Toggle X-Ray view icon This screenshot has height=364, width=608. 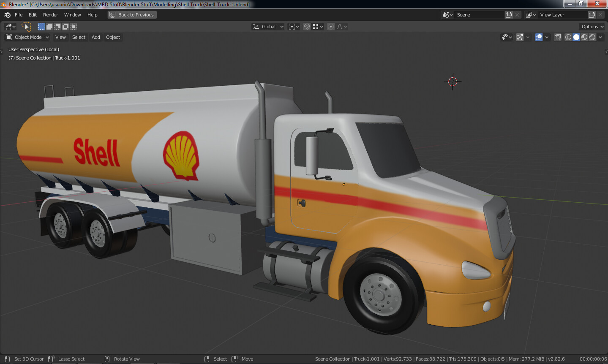558,37
